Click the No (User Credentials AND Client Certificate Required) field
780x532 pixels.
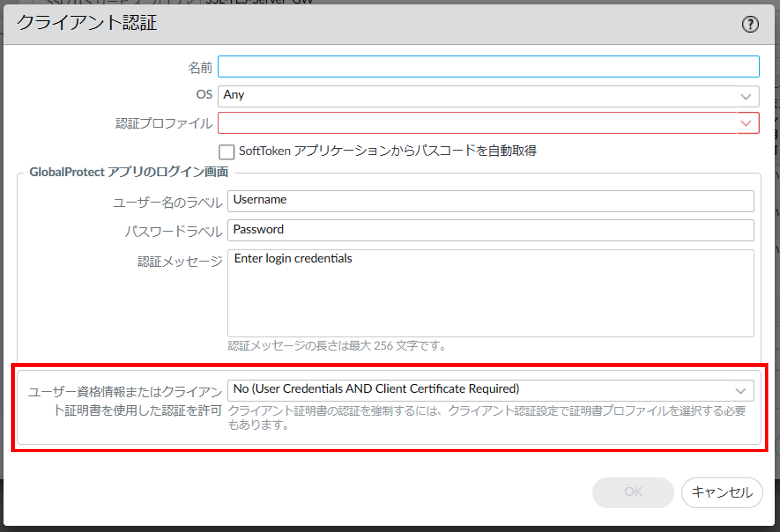480,390
